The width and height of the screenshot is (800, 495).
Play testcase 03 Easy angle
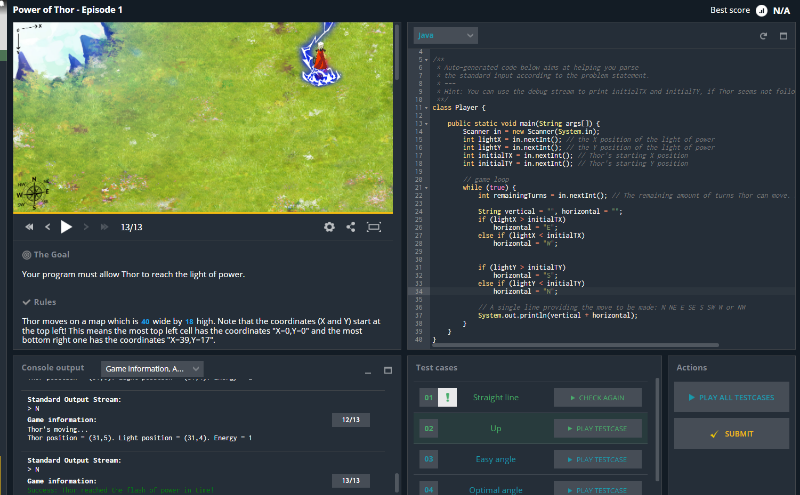(x=597, y=460)
